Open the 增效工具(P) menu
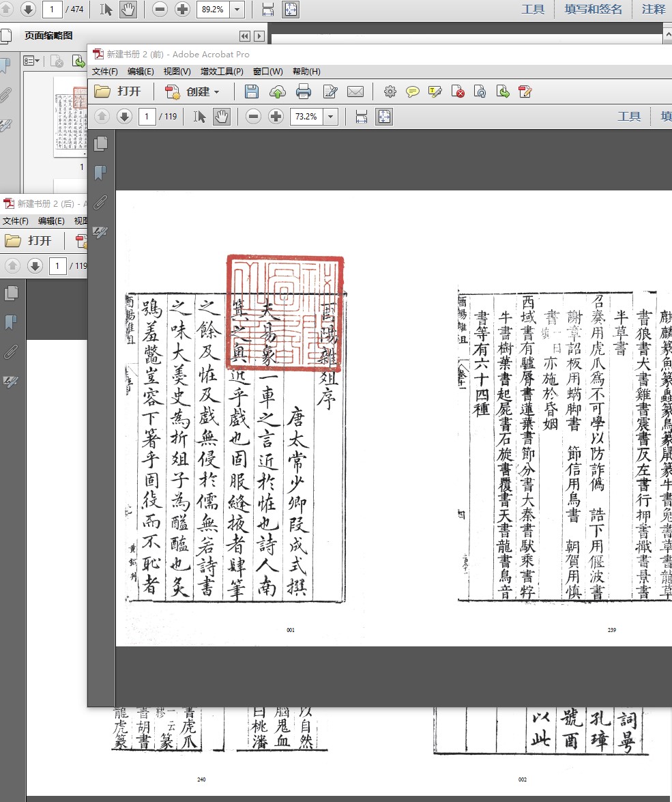 click(222, 72)
